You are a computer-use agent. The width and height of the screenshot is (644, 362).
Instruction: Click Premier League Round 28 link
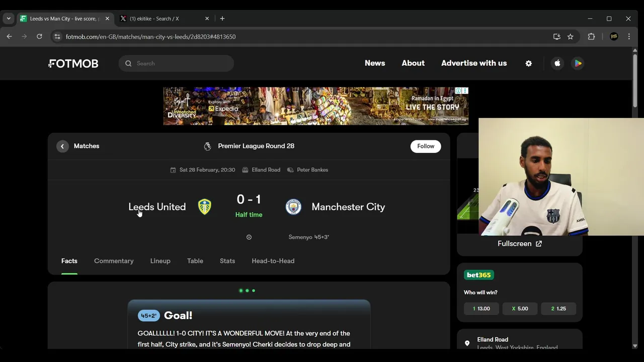coord(256,146)
